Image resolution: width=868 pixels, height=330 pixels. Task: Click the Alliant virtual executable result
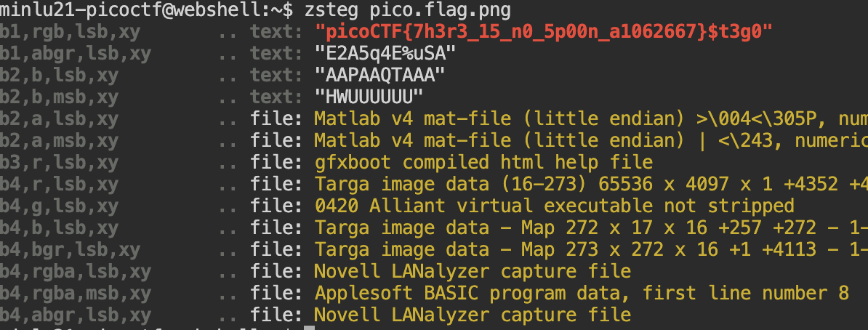(554, 206)
